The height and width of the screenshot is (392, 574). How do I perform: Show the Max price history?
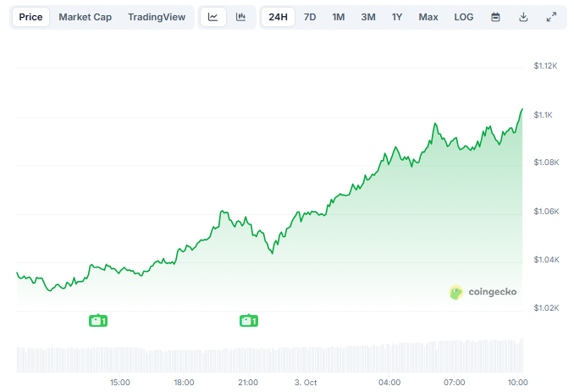coord(428,17)
